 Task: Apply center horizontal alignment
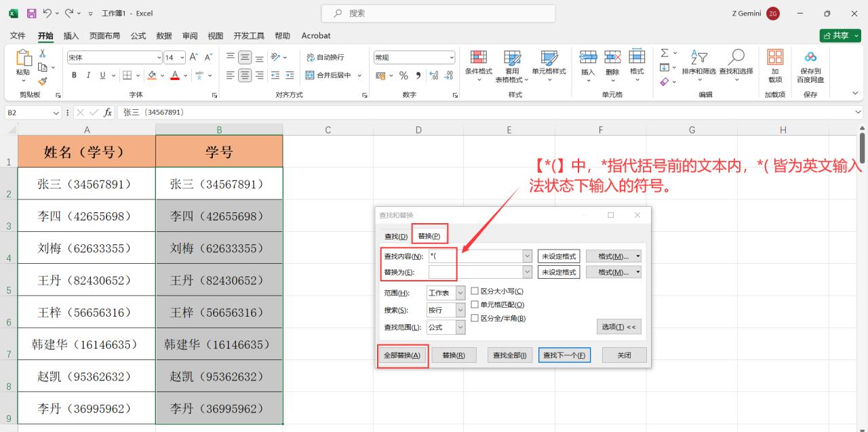pos(245,75)
